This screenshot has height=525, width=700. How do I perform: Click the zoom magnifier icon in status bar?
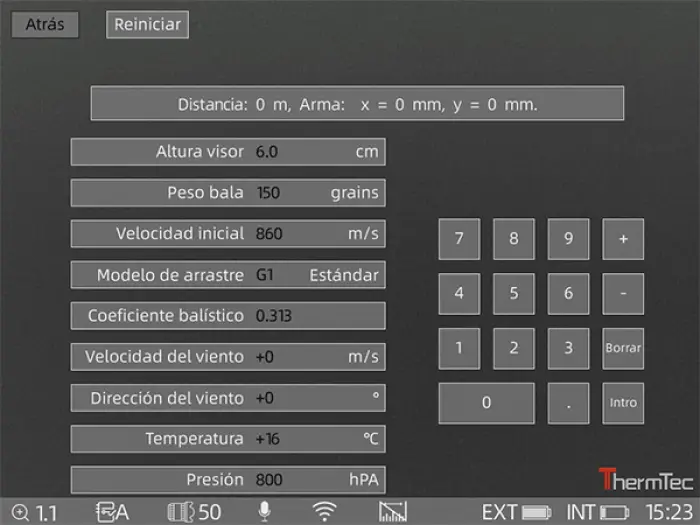19,513
